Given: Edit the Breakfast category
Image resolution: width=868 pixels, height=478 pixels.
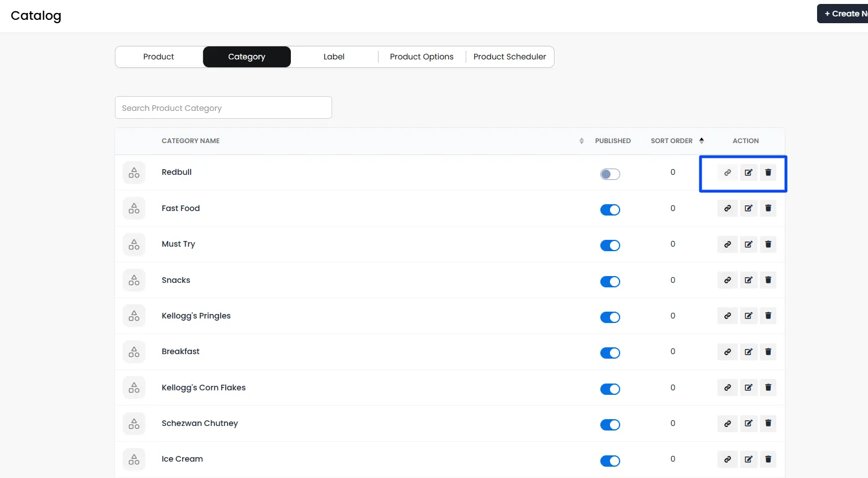Looking at the screenshot, I should coord(749,352).
